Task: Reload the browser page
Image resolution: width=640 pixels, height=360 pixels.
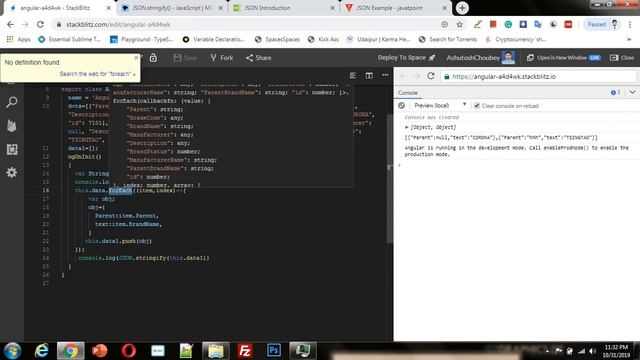Action: pos(40,24)
